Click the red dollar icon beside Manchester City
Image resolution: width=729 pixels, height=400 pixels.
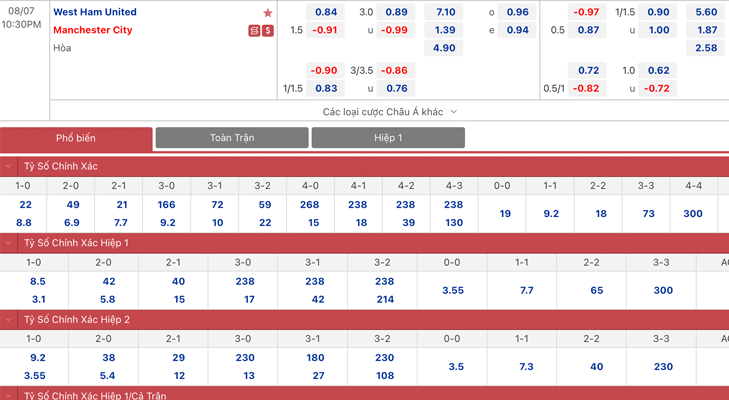pos(268,31)
